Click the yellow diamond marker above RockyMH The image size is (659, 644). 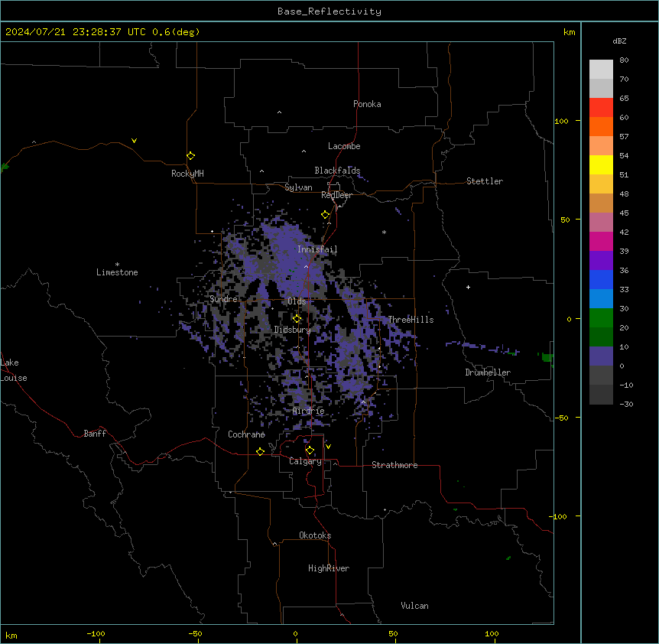pos(191,156)
